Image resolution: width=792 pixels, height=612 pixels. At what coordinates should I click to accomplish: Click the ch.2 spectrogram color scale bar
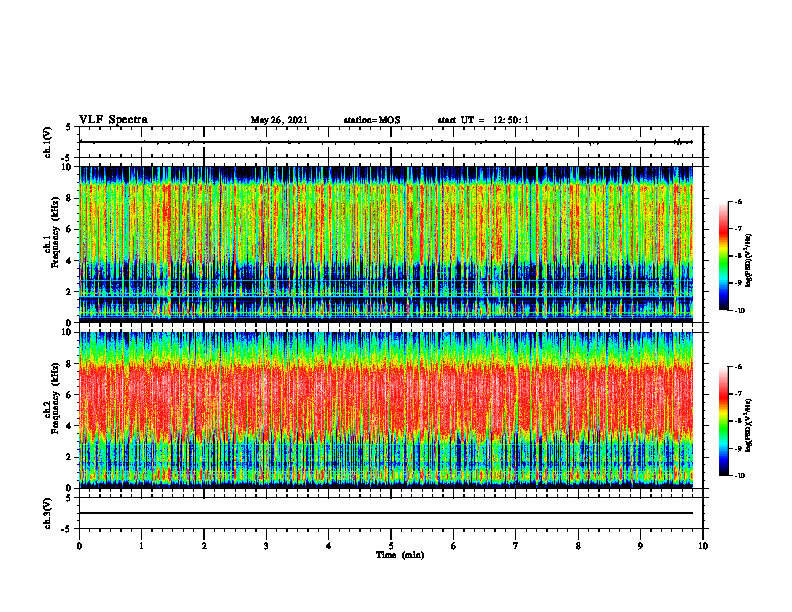pos(723,421)
